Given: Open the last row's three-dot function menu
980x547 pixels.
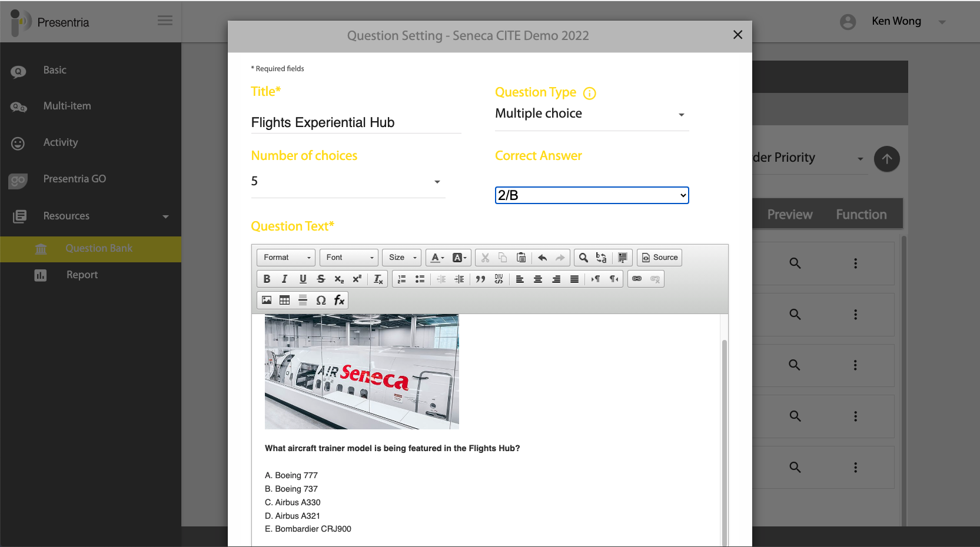Looking at the screenshot, I should pos(855,468).
